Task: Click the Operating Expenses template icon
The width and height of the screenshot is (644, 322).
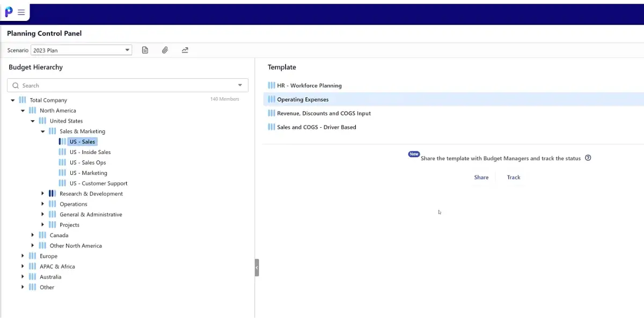Action: pyautogui.click(x=272, y=99)
